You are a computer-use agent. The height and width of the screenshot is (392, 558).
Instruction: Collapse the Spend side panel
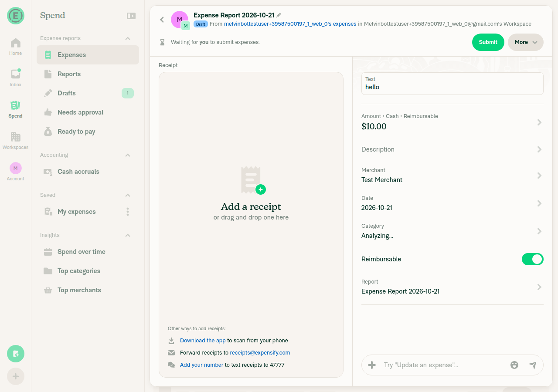[131, 16]
